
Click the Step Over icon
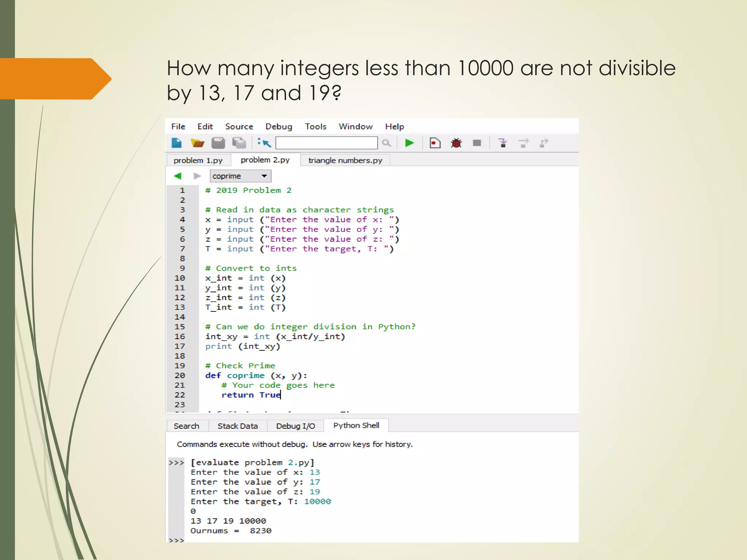point(523,143)
